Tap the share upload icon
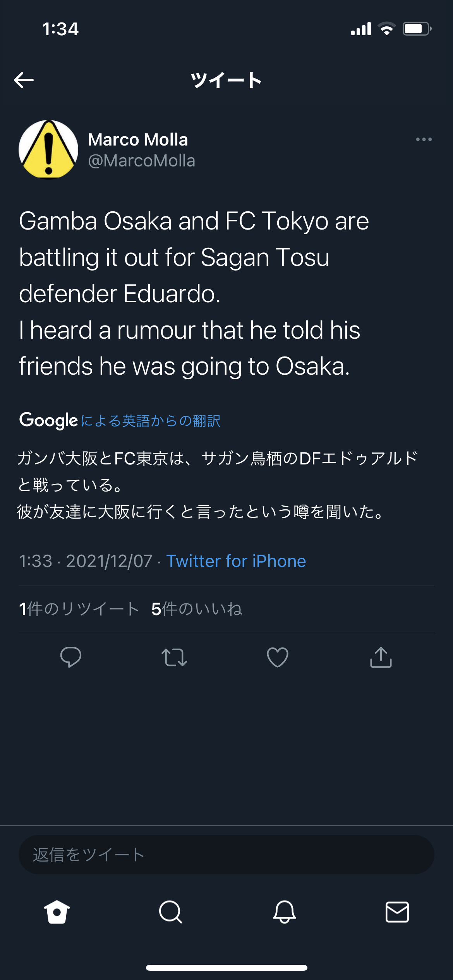The height and width of the screenshot is (980, 453). click(381, 657)
